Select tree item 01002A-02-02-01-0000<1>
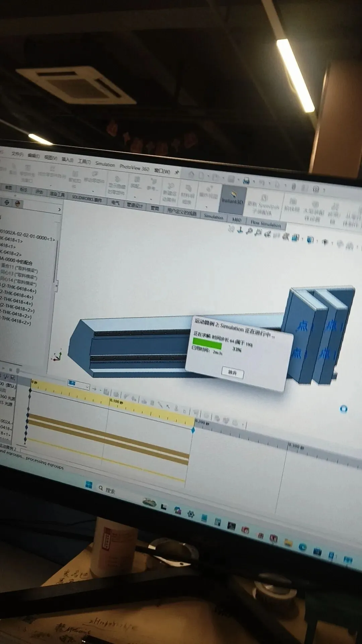The image size is (362, 644). tap(27, 235)
